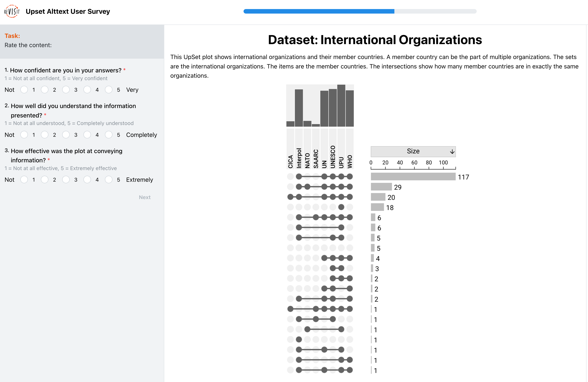Select confidence rating 3

point(66,90)
